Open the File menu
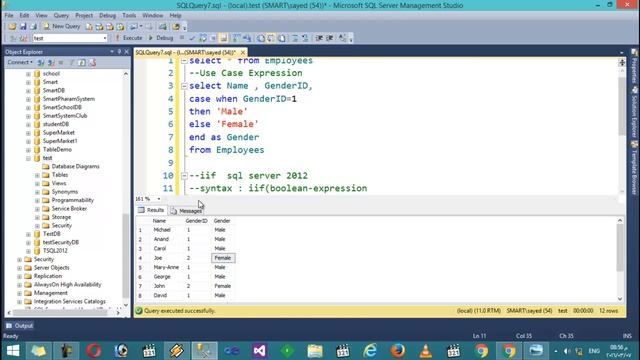Screen dimensions: 640x360 (9, 16)
